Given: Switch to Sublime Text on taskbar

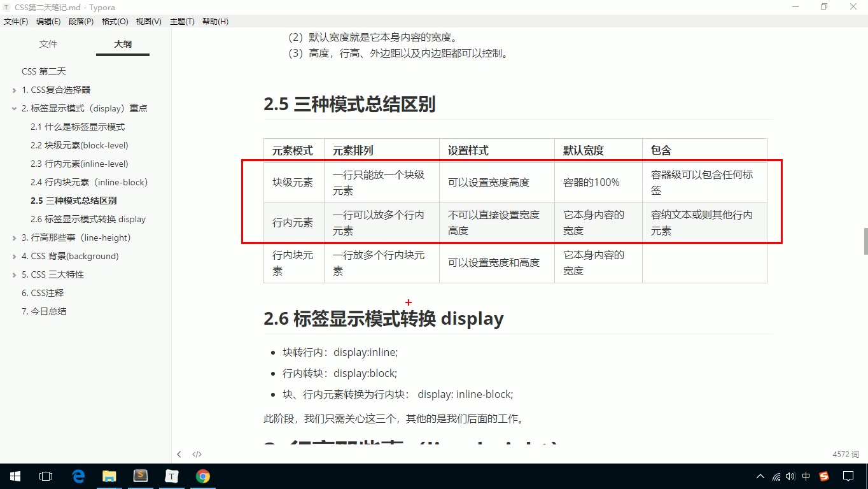Looking at the screenshot, I should point(141,476).
